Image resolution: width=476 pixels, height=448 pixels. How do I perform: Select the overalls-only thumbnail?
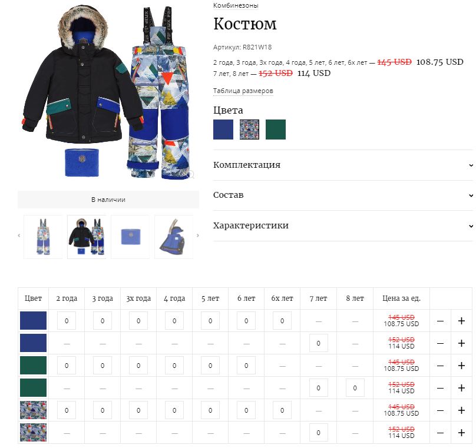click(x=43, y=237)
